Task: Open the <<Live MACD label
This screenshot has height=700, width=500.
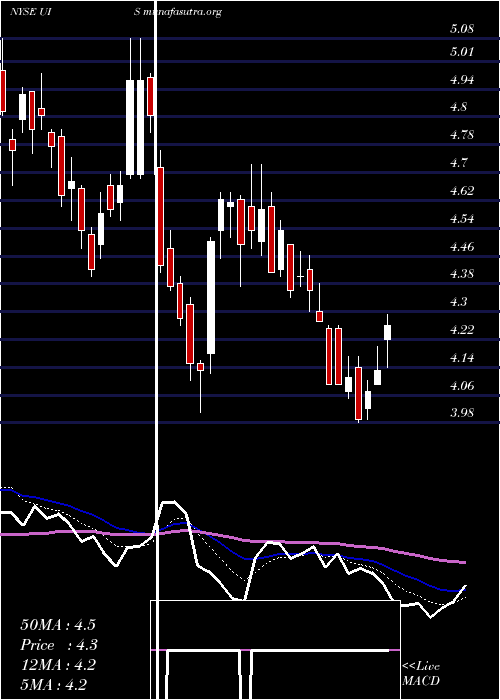Action: click(x=421, y=674)
